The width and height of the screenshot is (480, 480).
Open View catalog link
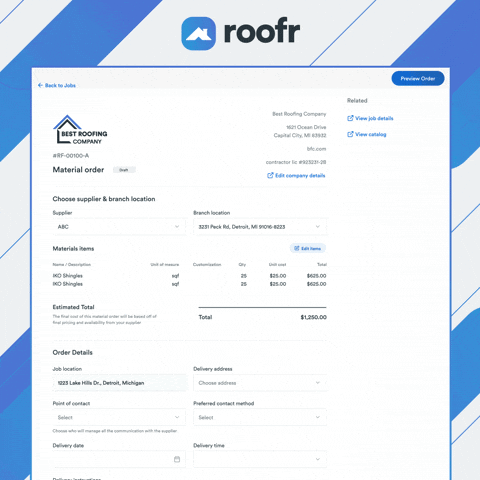(x=367, y=134)
